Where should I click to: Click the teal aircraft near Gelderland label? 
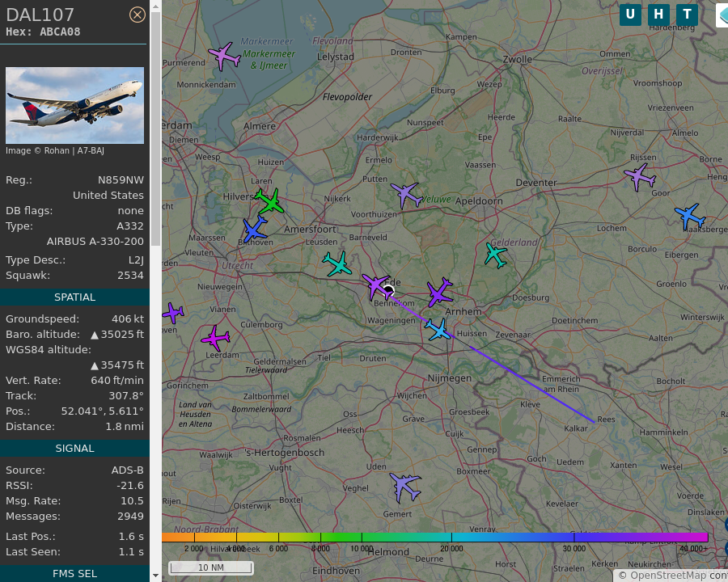pyautogui.click(x=496, y=255)
